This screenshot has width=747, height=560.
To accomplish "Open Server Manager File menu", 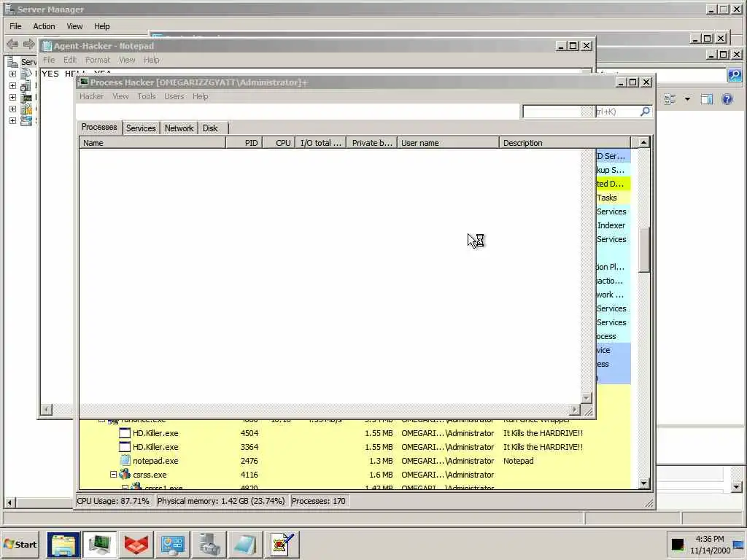I will click(x=15, y=26).
